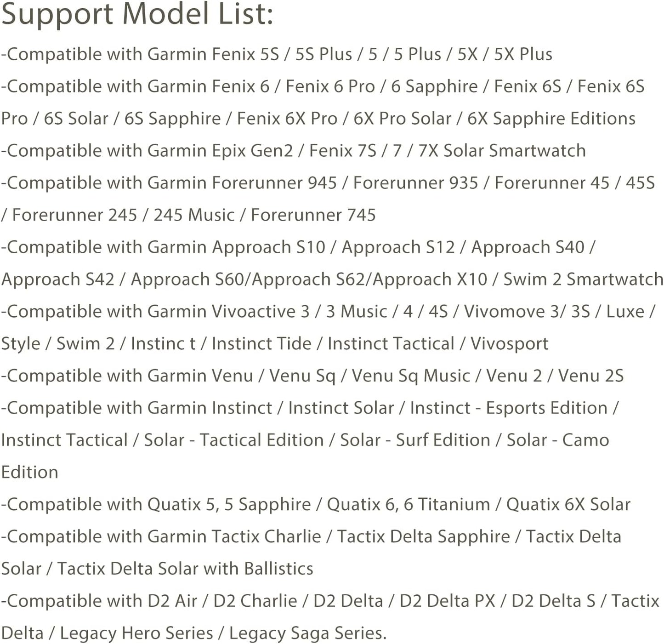Viewport: 664px width, 644px height.
Task: Click the "7X Solar Smartwatch" text
Action: [502, 151]
